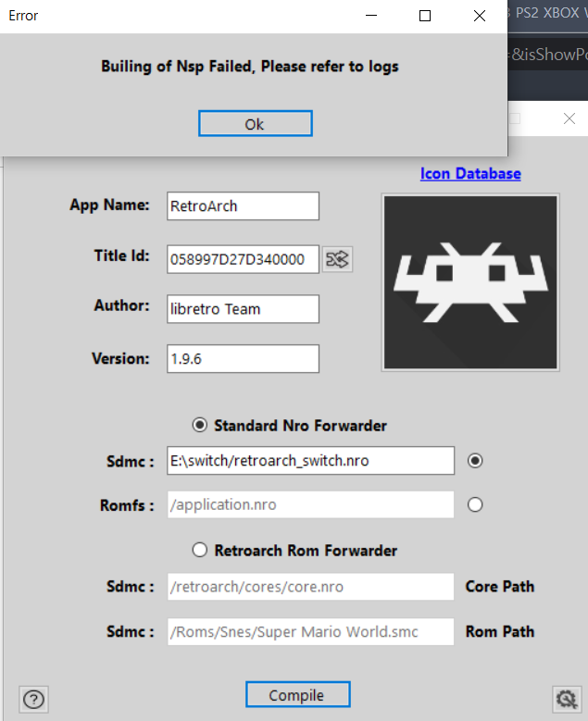Click the 'Core Path' label
The width and height of the screenshot is (588, 721).
pyautogui.click(x=500, y=586)
